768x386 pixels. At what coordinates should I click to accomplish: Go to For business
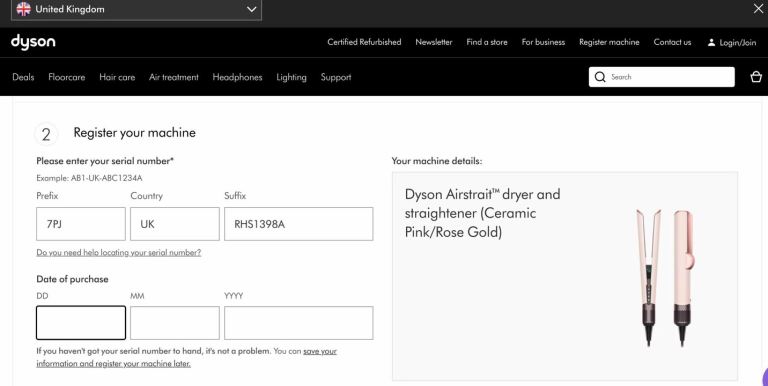pyautogui.click(x=543, y=42)
